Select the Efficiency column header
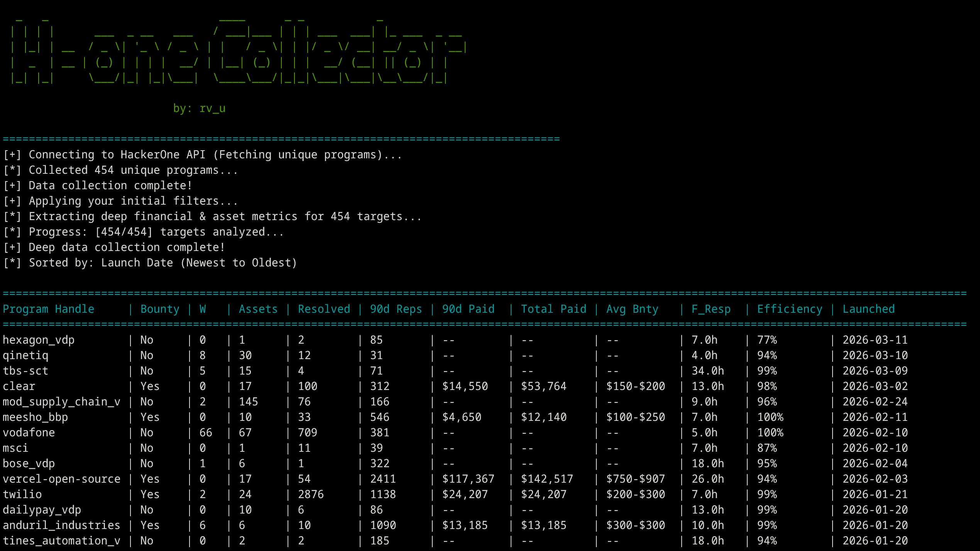Viewport: 980px width, 551px height. pos(789,309)
